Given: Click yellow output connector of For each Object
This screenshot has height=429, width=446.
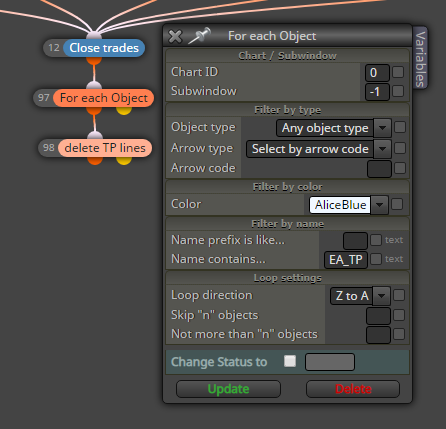Looking at the screenshot, I should [124, 110].
